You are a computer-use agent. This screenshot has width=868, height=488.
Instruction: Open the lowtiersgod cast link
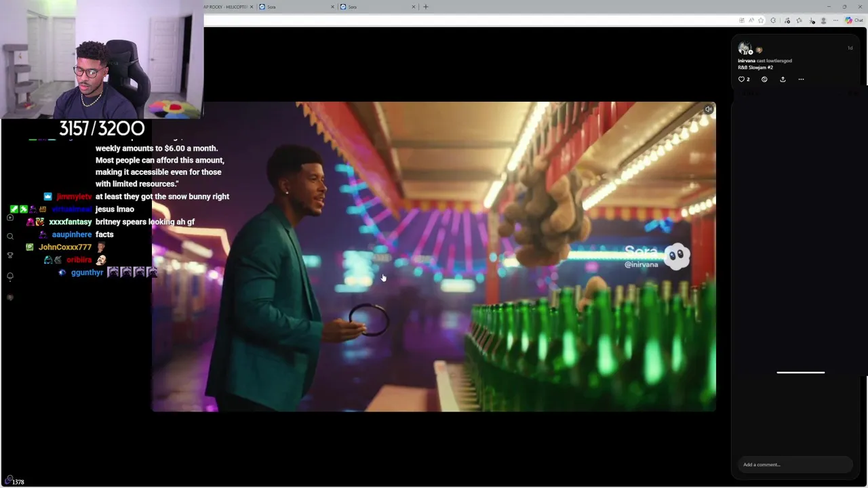pos(778,61)
